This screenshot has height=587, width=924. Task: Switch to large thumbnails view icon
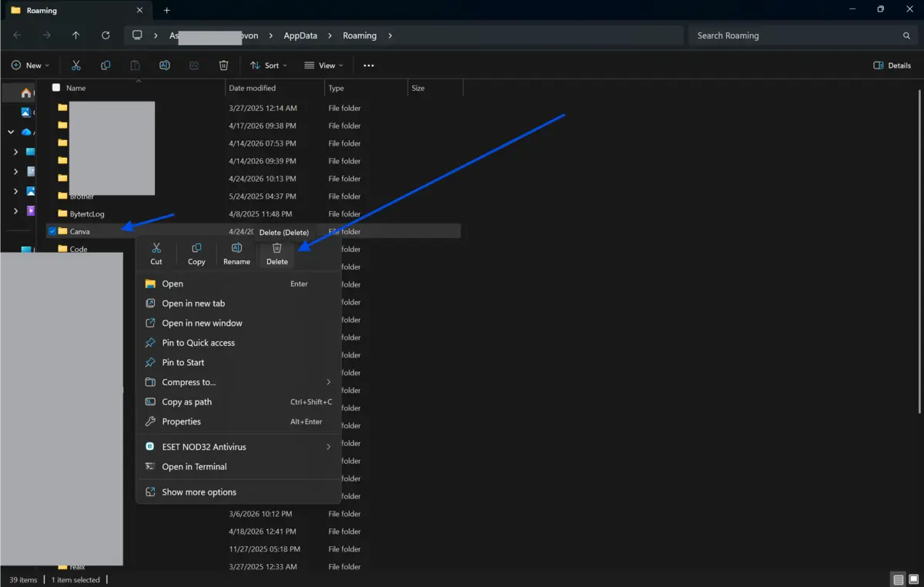tap(914, 579)
